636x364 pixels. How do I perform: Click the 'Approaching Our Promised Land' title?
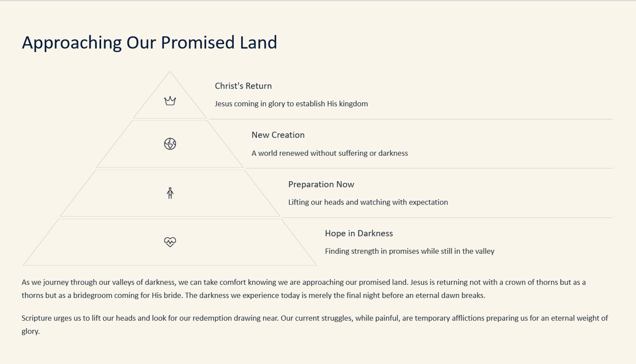150,42
